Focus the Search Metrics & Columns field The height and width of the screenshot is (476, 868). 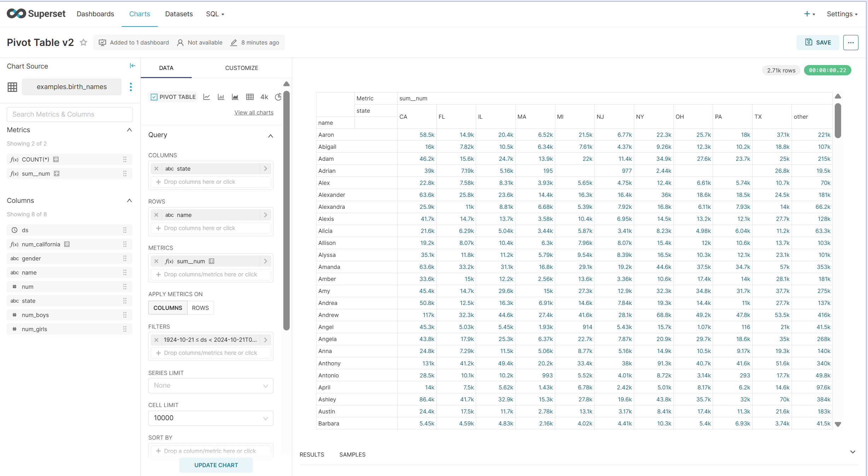pyautogui.click(x=70, y=114)
